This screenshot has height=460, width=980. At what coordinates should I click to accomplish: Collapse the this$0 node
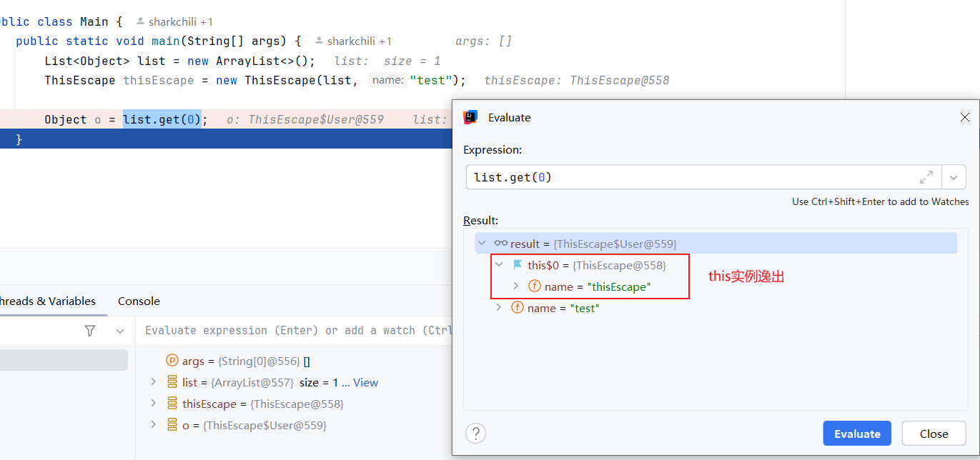pos(499,265)
